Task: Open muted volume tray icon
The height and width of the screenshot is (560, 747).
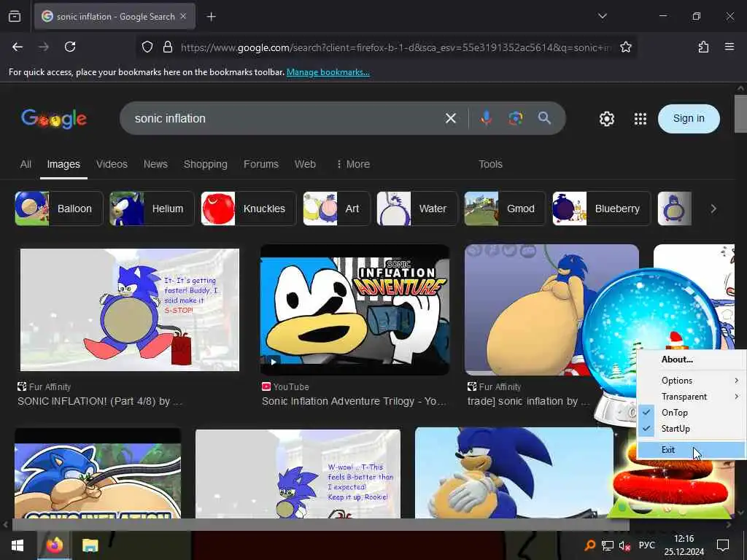Action: coord(624,545)
